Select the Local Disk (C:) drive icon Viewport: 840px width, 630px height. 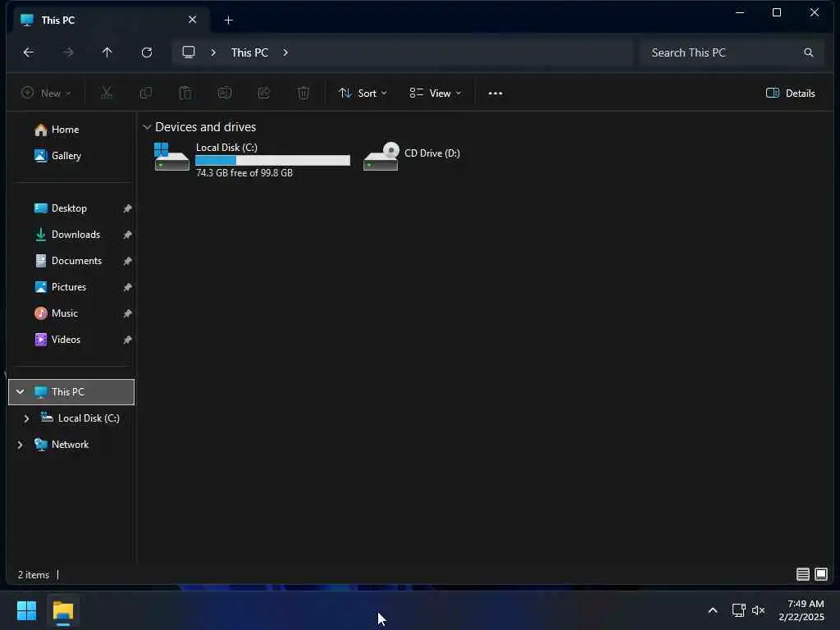(171, 157)
